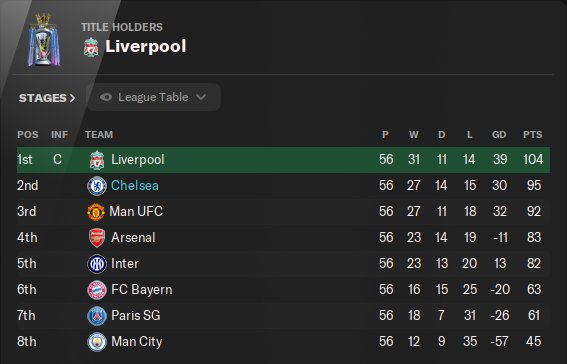Viewport: 567px width, 364px height.
Task: Select the Man City row
Action: click(x=284, y=342)
